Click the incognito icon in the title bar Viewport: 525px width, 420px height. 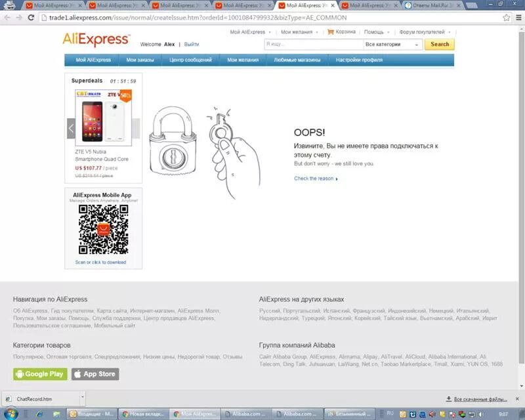tap(9, 5)
